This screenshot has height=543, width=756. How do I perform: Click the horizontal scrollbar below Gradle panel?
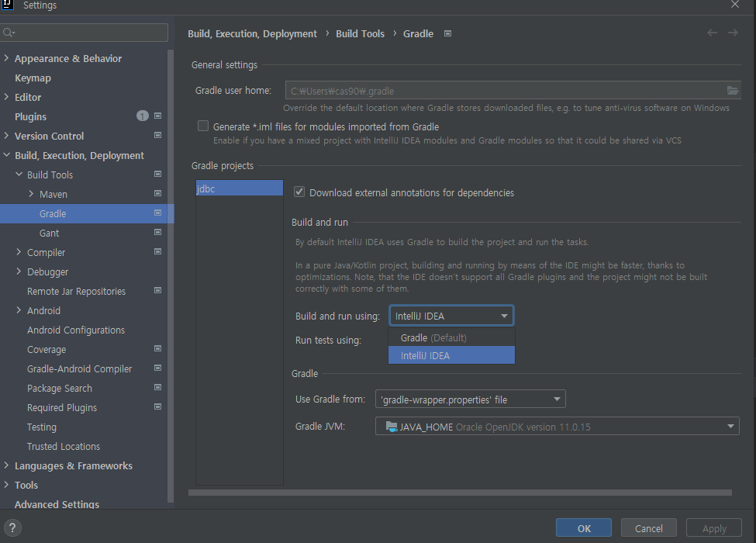[460, 493]
